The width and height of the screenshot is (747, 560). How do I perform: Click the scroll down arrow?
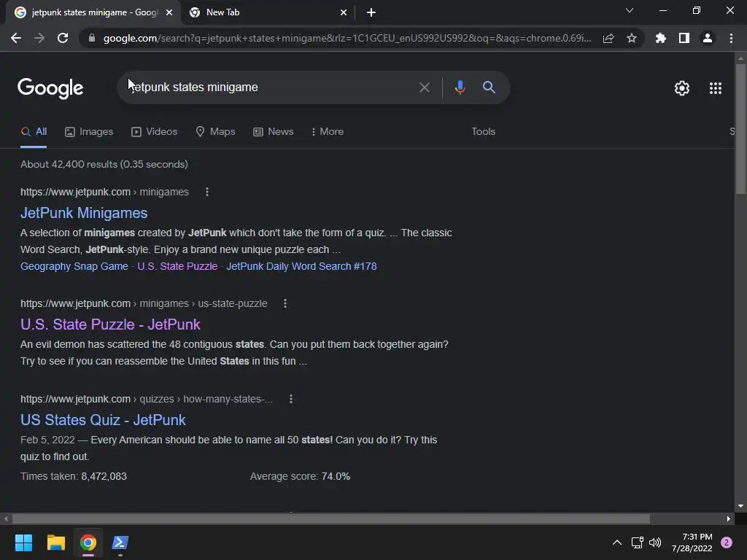pyautogui.click(x=740, y=506)
